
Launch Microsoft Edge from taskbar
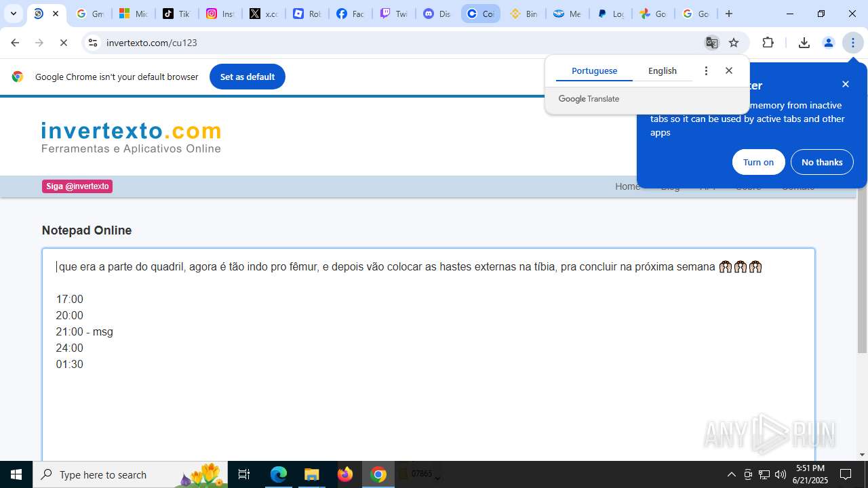point(279,474)
